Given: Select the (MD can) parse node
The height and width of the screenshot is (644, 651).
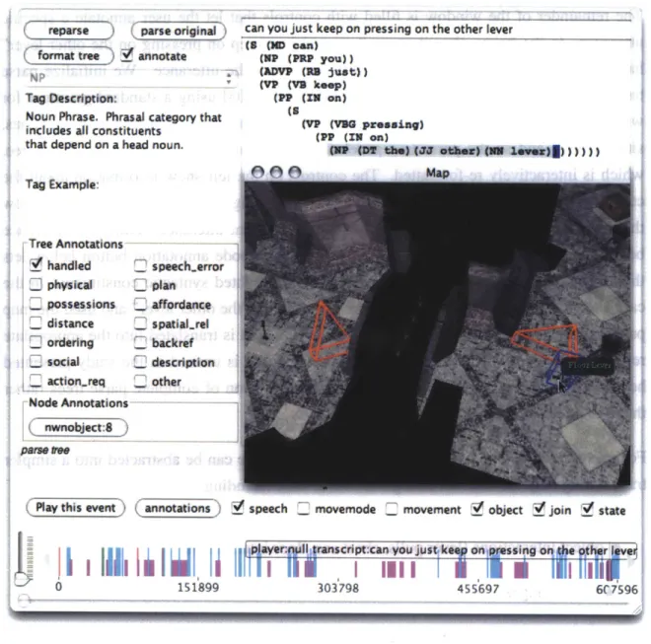Looking at the screenshot, I should 292,45.
